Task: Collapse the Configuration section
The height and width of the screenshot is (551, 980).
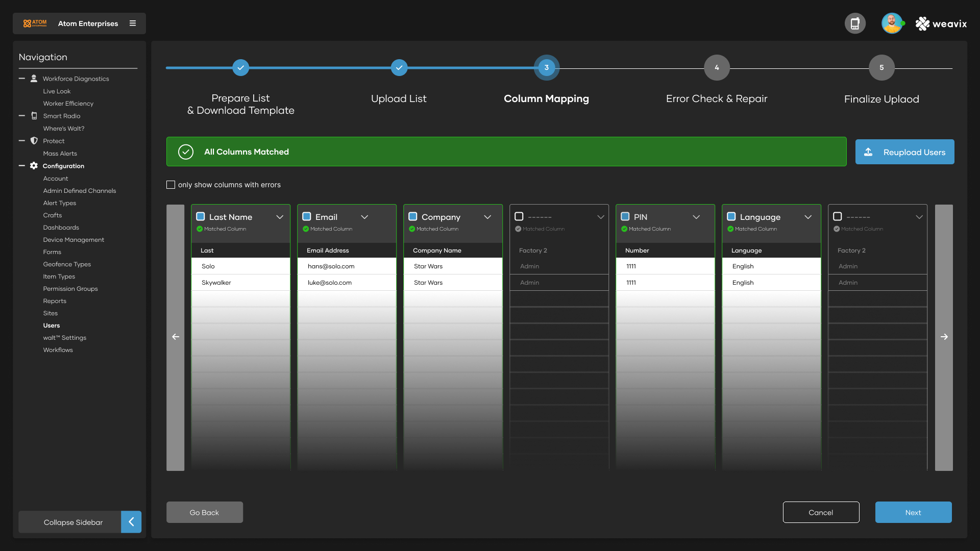Action: [x=22, y=166]
